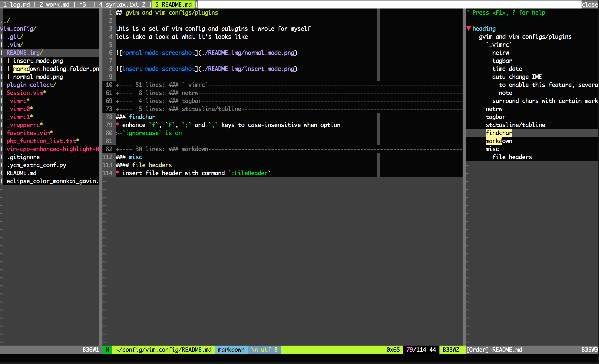Select the file headers outline entry
599x364 pixels.
click(512, 157)
